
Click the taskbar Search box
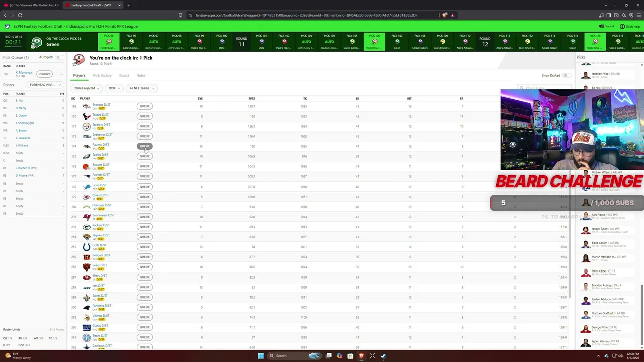(295, 356)
